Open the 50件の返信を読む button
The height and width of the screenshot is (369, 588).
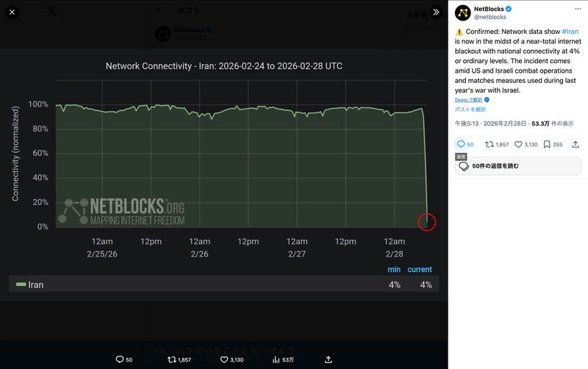518,166
